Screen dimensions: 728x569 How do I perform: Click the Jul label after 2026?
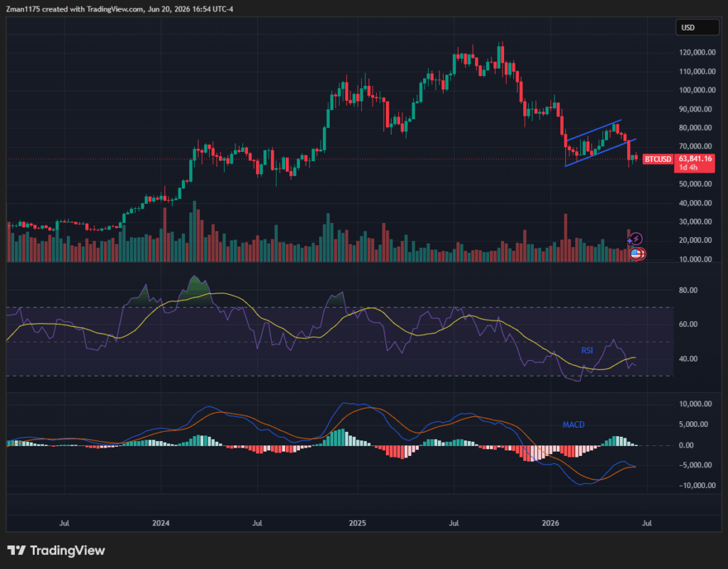coord(647,523)
